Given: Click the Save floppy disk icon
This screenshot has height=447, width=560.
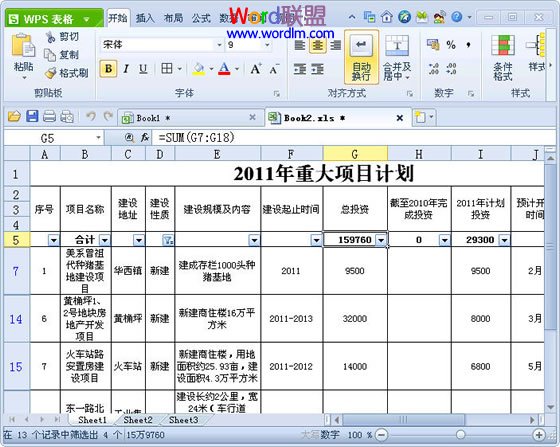Looking at the screenshot, I should [32, 117].
